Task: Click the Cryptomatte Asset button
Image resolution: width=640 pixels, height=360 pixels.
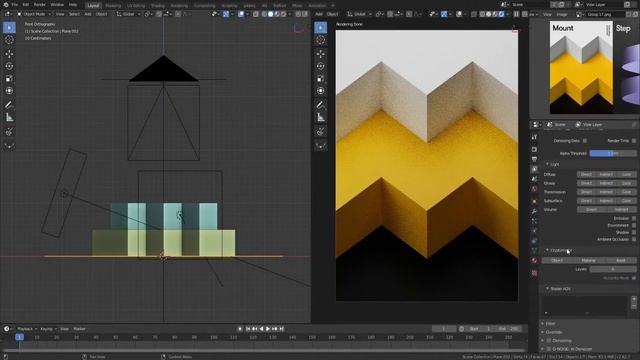Action: pos(620,260)
